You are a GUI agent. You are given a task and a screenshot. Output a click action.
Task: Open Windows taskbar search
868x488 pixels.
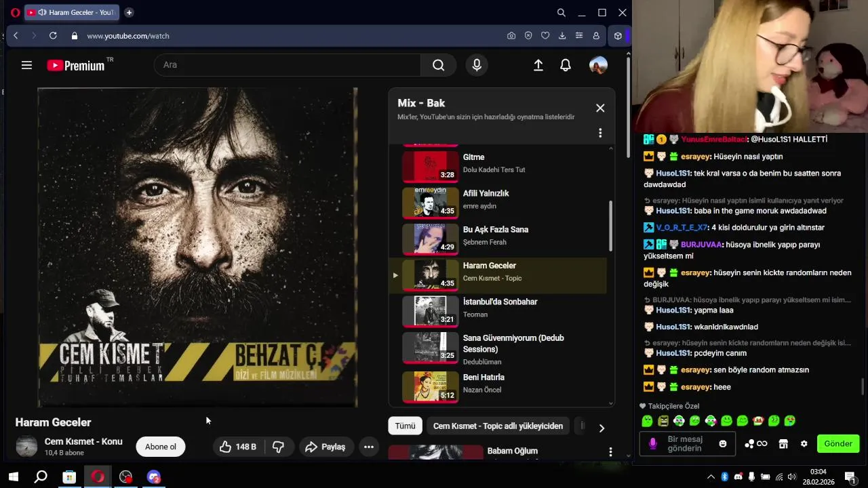click(x=41, y=477)
